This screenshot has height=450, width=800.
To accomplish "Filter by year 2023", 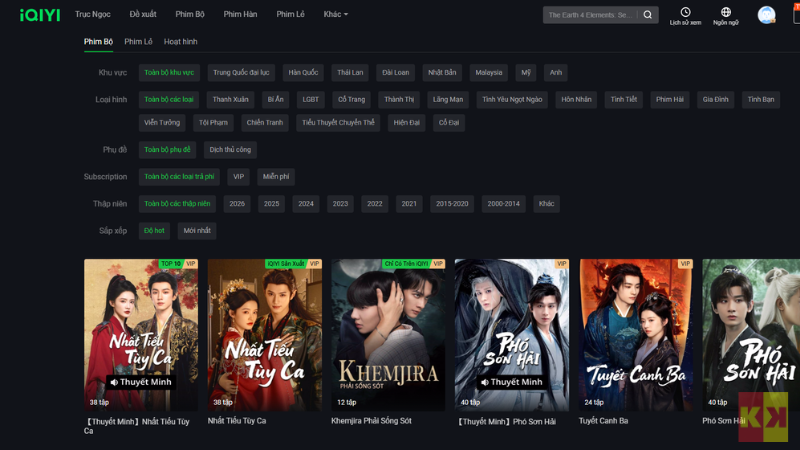I will [x=340, y=204].
